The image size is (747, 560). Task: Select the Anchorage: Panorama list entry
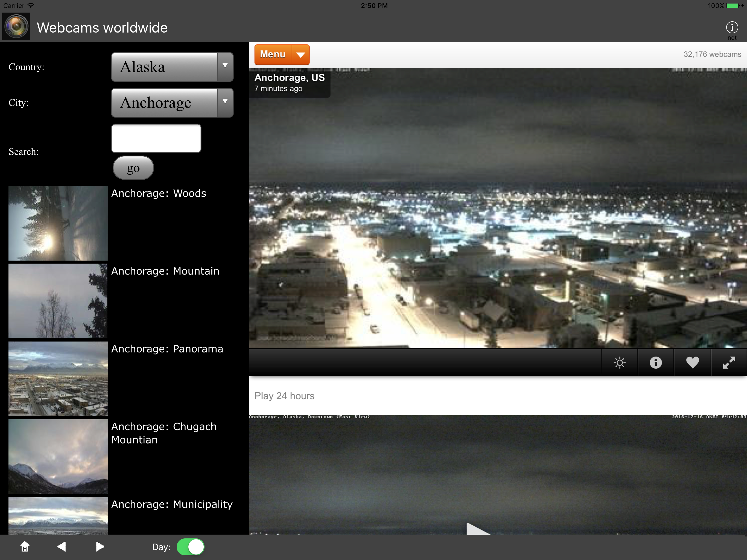[x=167, y=349]
